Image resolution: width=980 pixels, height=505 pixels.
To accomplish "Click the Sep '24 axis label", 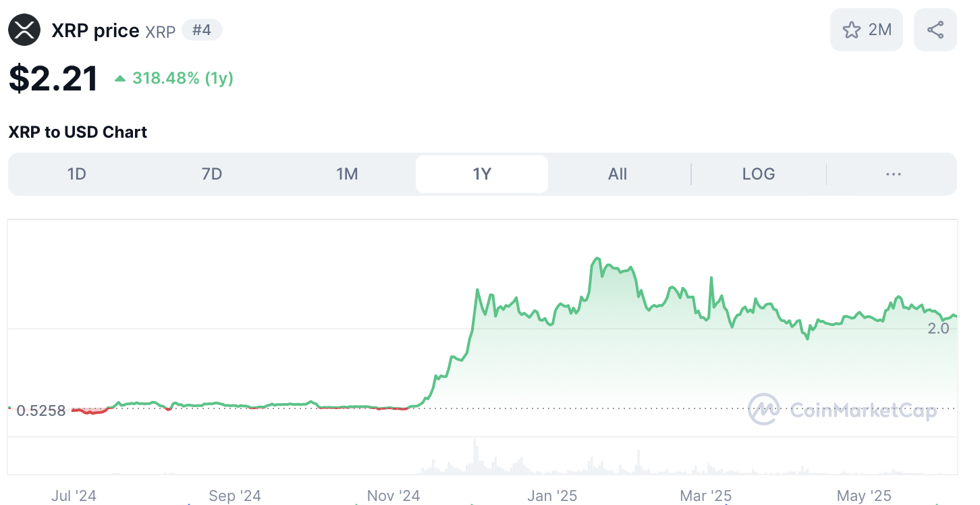I will click(x=235, y=496).
